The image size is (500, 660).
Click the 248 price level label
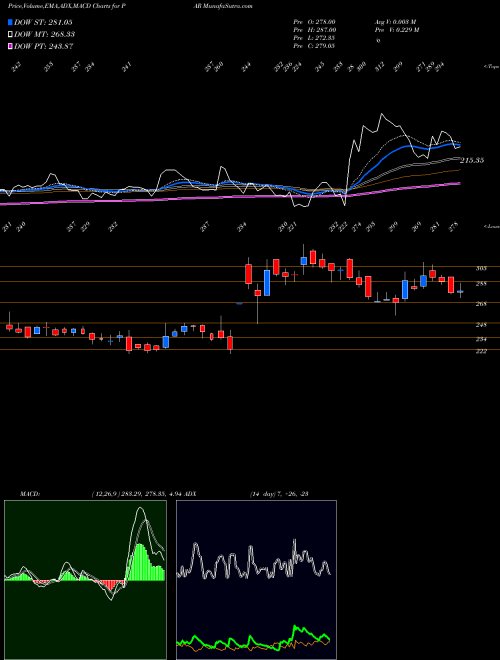coord(481,325)
